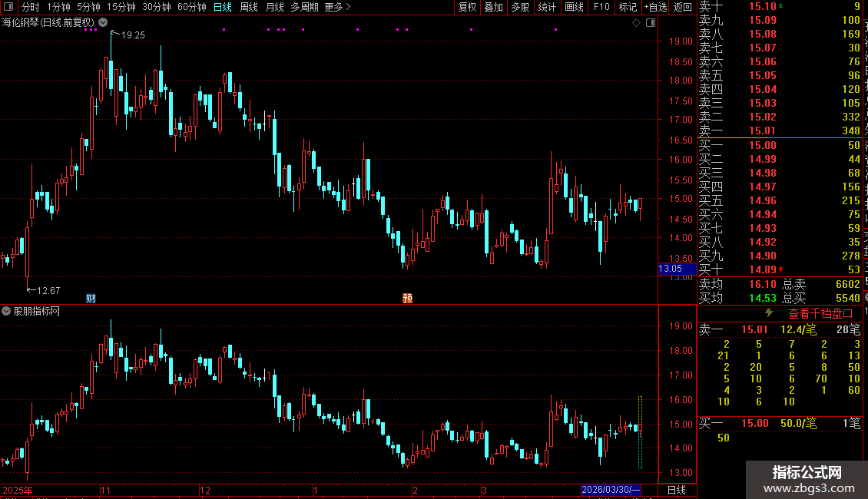
Task: Click the 买均 14.53 value
Action: click(x=763, y=298)
